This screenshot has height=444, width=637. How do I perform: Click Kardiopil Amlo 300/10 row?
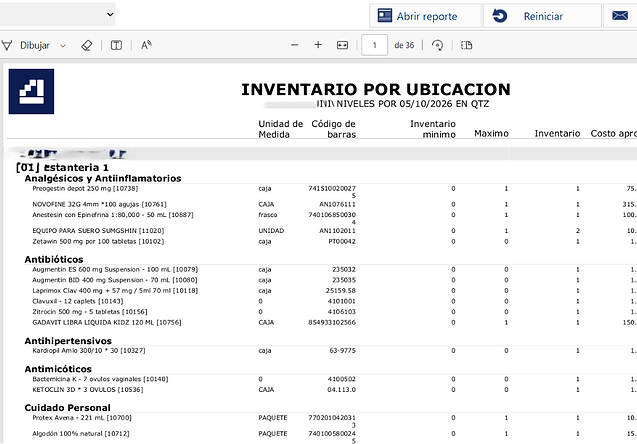tap(89, 350)
